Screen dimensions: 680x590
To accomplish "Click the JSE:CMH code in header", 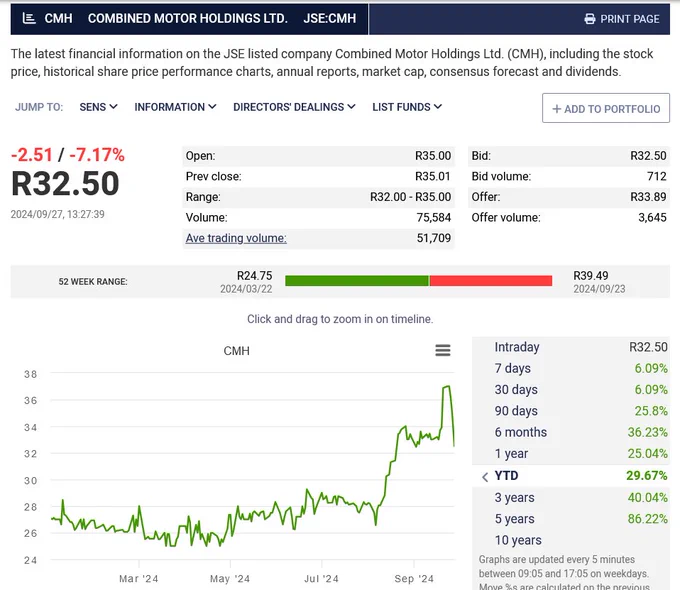I will [x=330, y=18].
